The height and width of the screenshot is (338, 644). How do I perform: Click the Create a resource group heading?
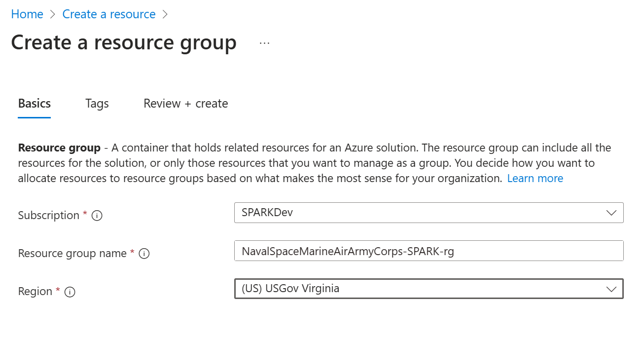[124, 43]
